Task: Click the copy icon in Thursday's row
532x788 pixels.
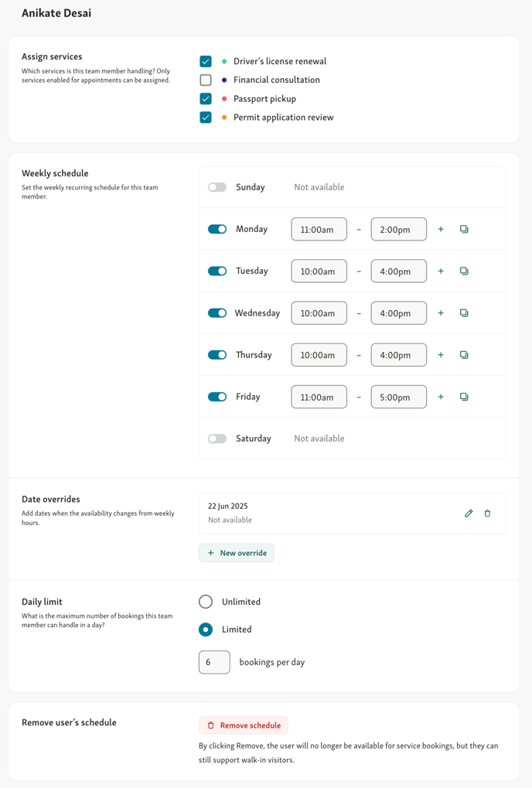Action: 464,355
